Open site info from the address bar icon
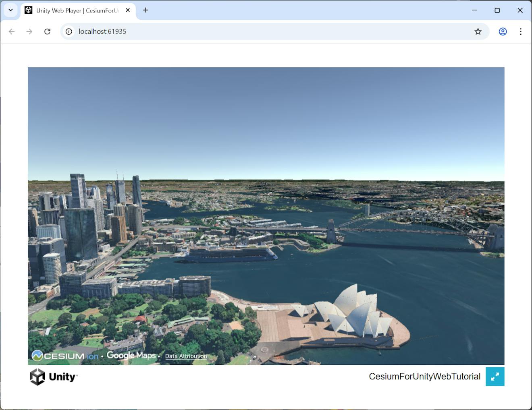Screen dimensions: 532x410 [69, 31]
